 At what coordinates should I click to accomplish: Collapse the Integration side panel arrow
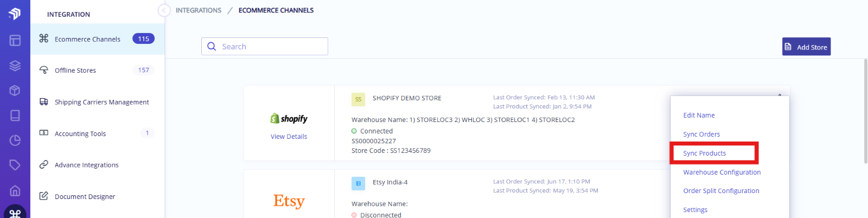pyautogui.click(x=164, y=10)
